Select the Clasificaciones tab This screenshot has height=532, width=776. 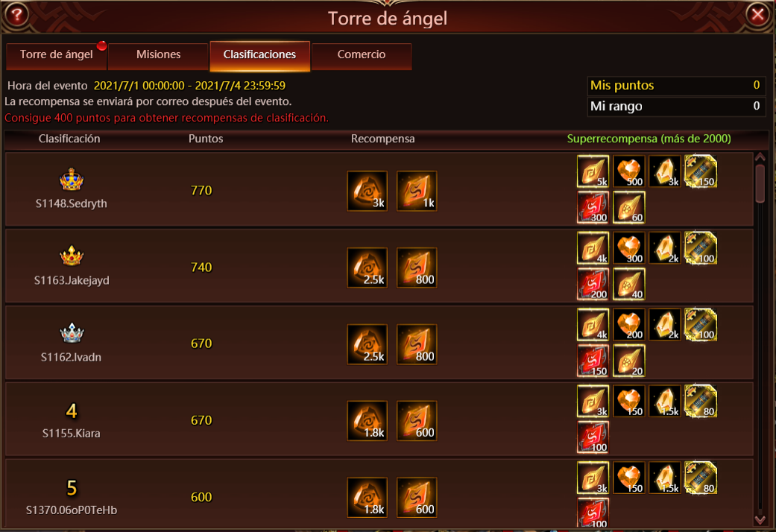click(260, 55)
